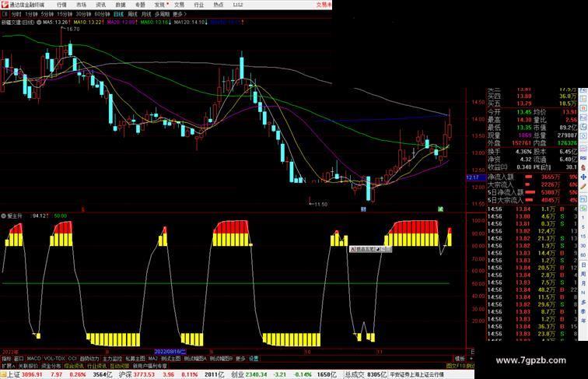588x379 pixels.
Task: Select the 主力监控 indicator tab
Action: point(112,359)
